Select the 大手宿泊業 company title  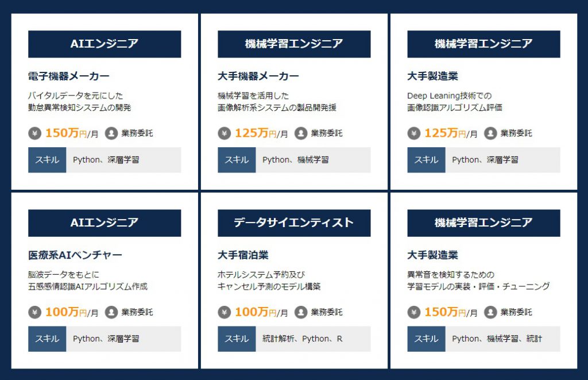(x=243, y=255)
